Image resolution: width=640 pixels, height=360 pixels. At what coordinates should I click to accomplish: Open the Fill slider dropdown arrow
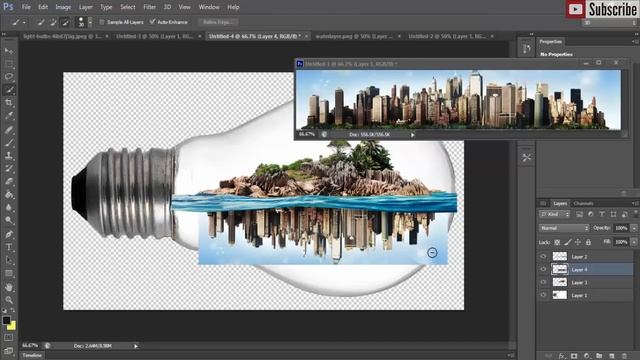point(634,242)
